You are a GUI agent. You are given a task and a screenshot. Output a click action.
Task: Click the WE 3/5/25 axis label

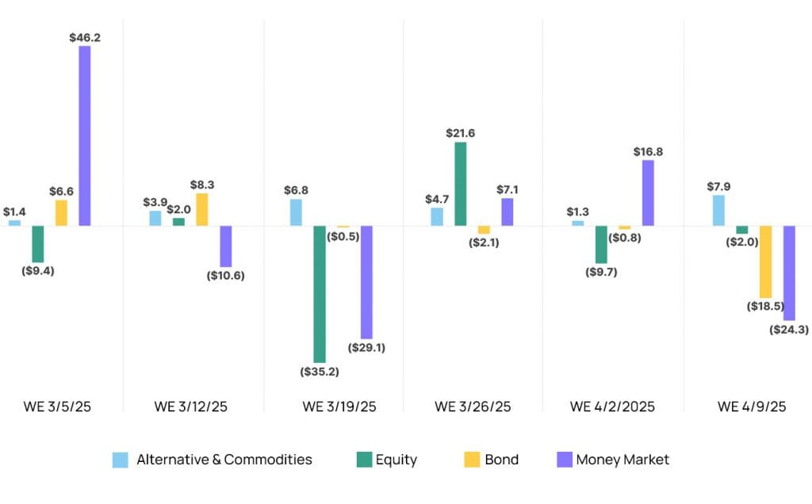57,407
